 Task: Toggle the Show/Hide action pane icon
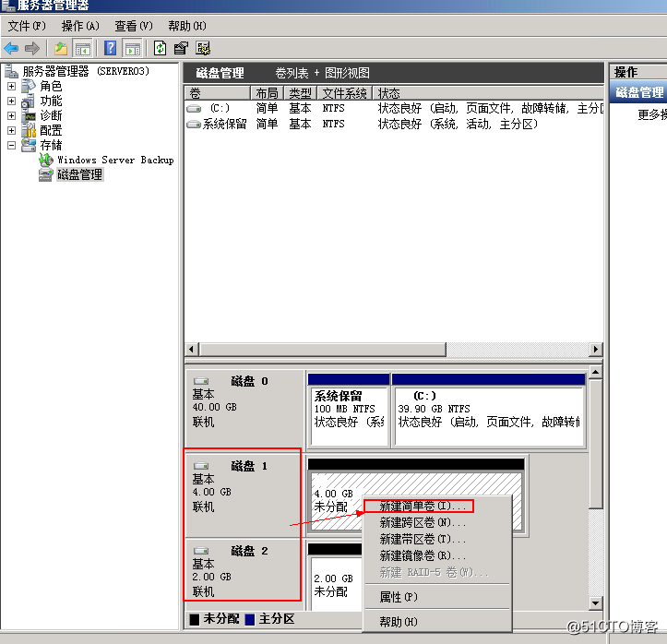coord(132,49)
